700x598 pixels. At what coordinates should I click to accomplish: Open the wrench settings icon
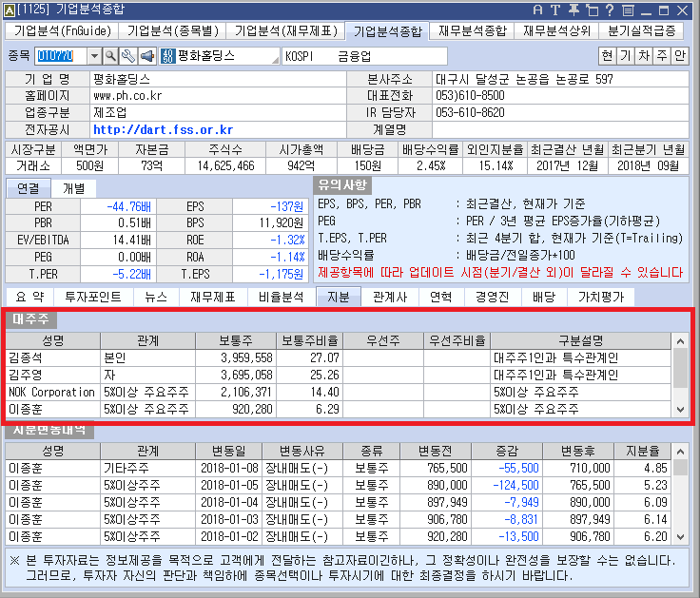click(x=128, y=56)
